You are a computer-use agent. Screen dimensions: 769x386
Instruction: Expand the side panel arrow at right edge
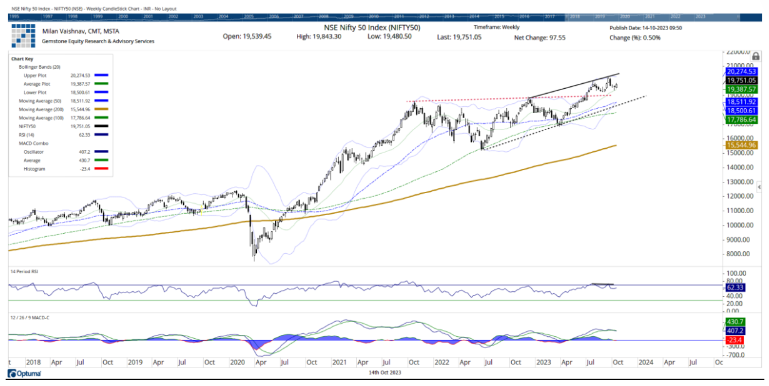tap(759, 187)
